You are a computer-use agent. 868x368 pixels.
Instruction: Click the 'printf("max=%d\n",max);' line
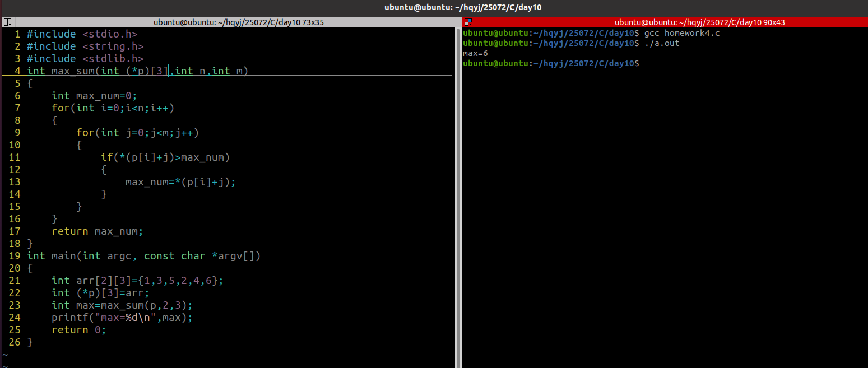click(x=122, y=318)
